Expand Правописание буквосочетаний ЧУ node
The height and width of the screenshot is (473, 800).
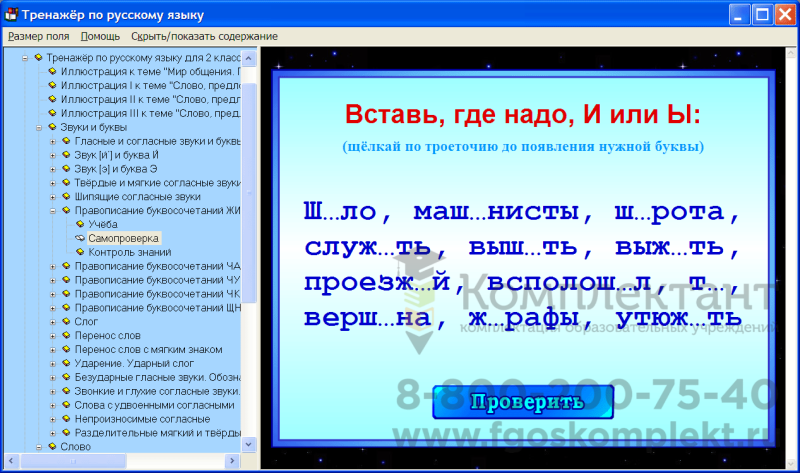[53, 280]
